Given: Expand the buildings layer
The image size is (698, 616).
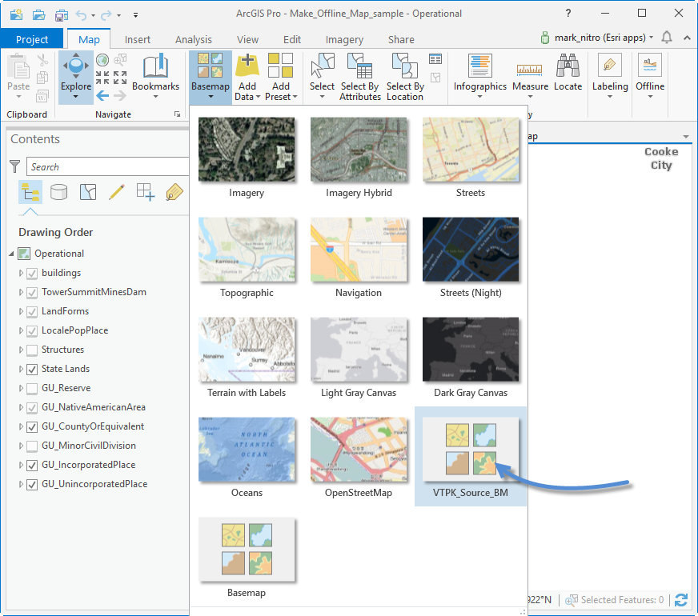Looking at the screenshot, I should click(x=21, y=273).
